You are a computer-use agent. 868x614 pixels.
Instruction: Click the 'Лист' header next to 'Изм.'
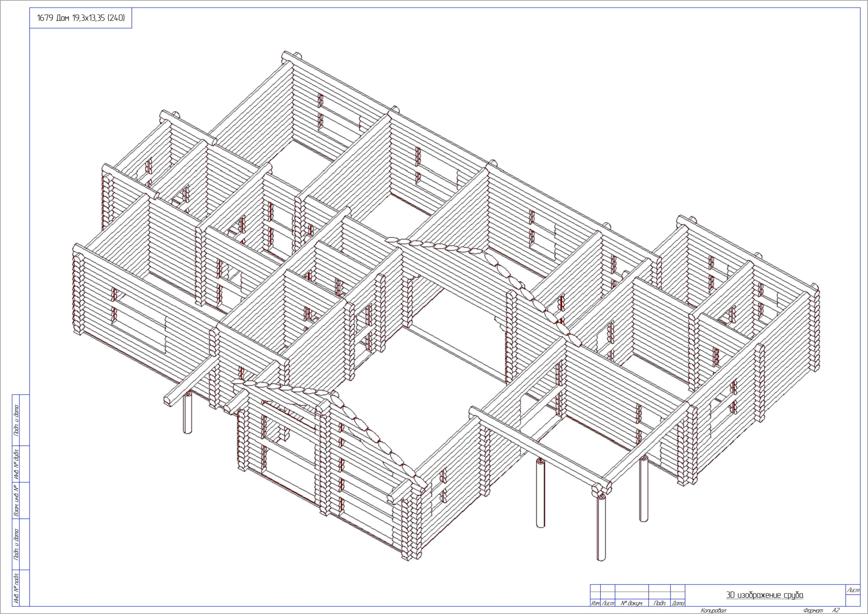(608, 604)
